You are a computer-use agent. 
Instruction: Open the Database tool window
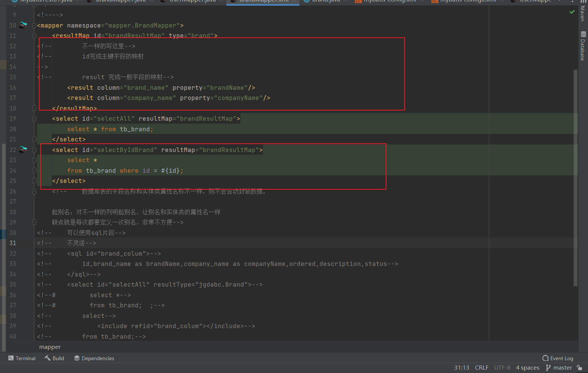click(583, 46)
